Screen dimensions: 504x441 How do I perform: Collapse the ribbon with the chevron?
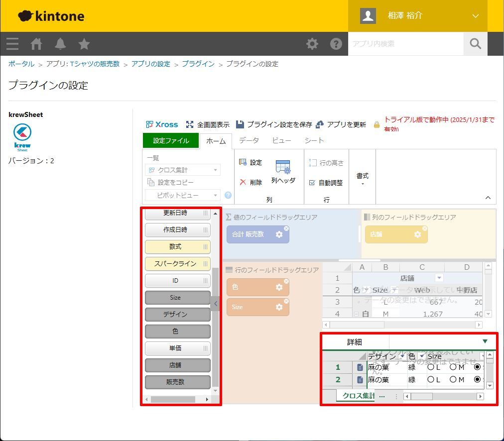pyautogui.click(x=488, y=198)
